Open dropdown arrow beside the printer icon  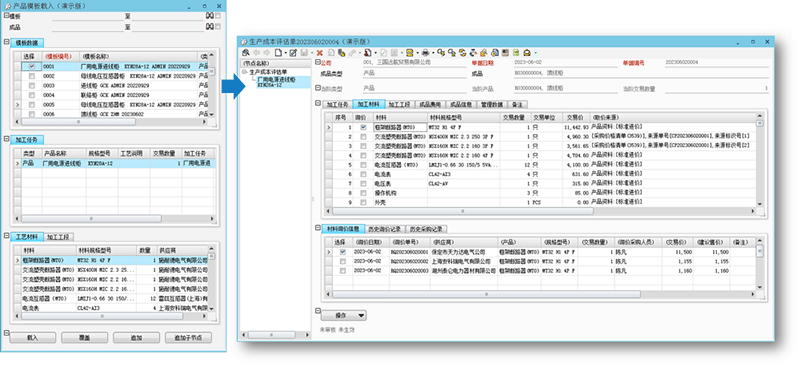pyautogui.click(x=433, y=53)
